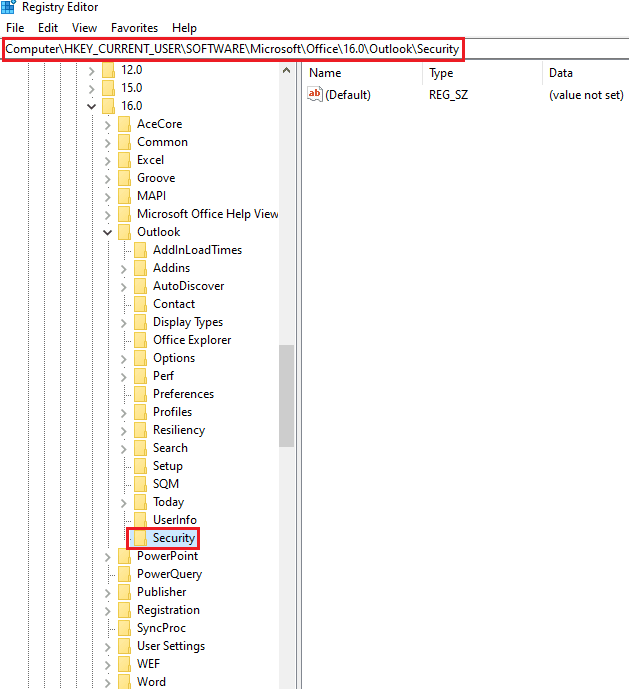The height and width of the screenshot is (689, 629).
Task: Select the Resiliency folder icon
Action: tap(140, 430)
